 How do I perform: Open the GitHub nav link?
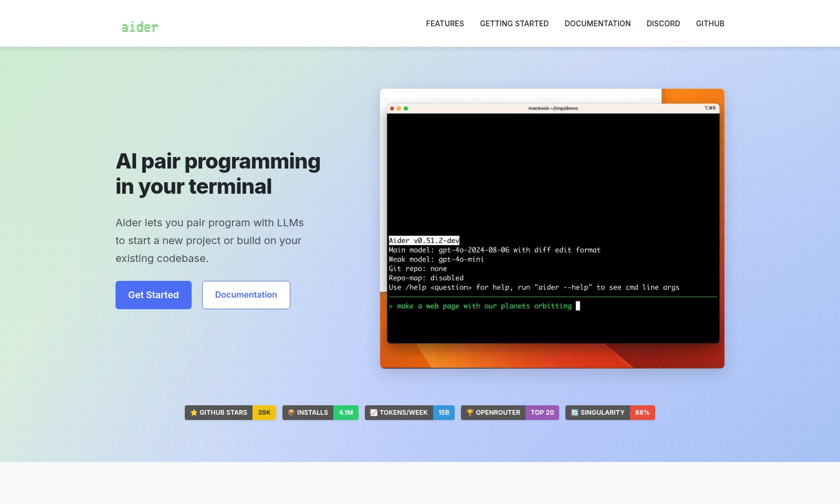pyautogui.click(x=710, y=24)
